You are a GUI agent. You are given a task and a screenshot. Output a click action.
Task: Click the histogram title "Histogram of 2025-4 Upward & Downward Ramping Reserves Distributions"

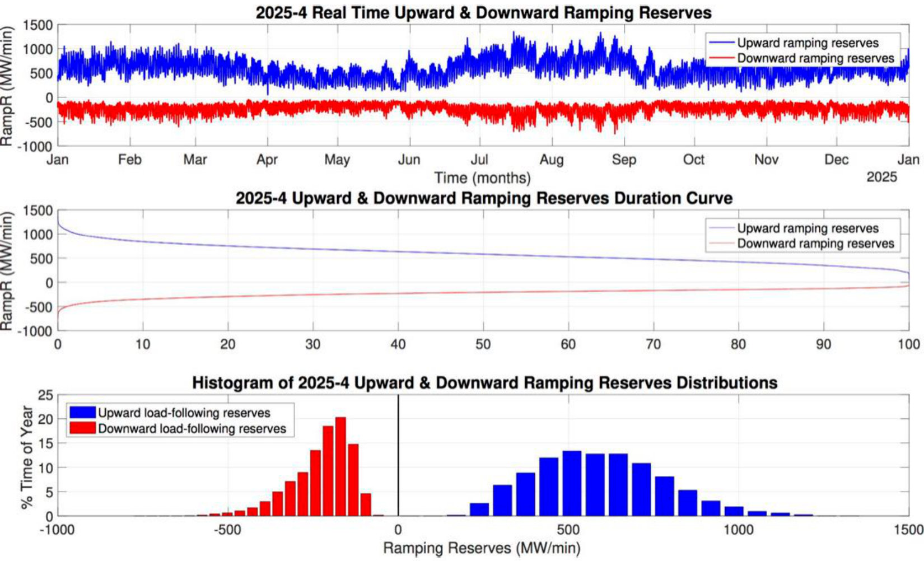tap(484, 383)
